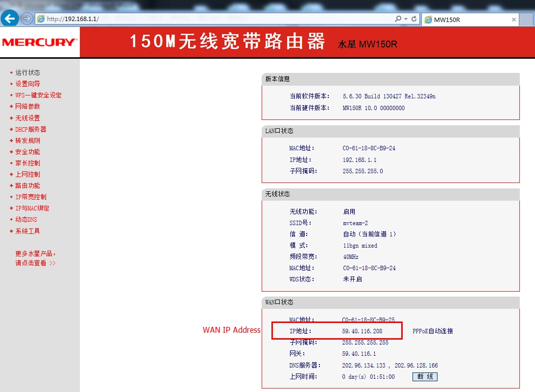Image resolution: width=535 pixels, height=392 pixels.
Task: Click the software version 5.6.30 Build text
Action: [x=389, y=96]
